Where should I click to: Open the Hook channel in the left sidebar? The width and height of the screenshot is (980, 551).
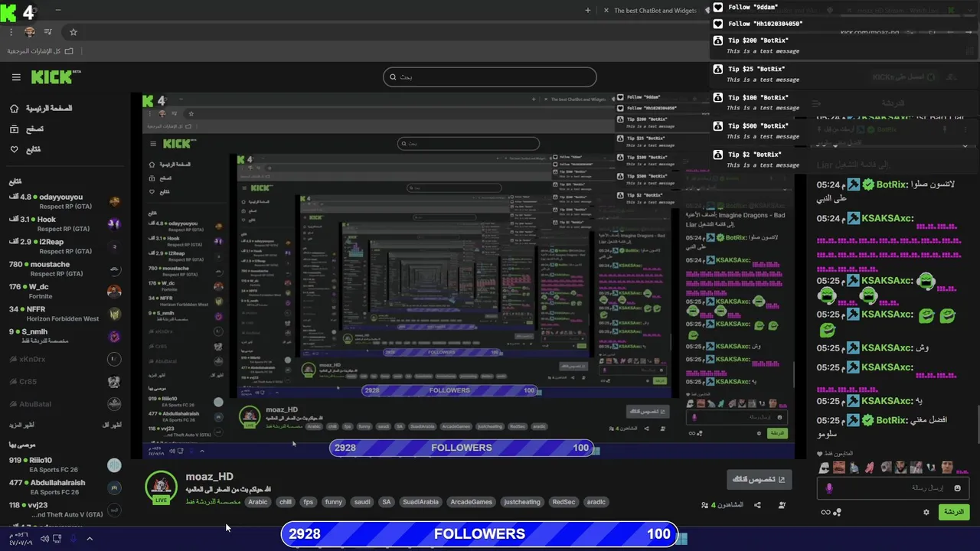pos(64,223)
